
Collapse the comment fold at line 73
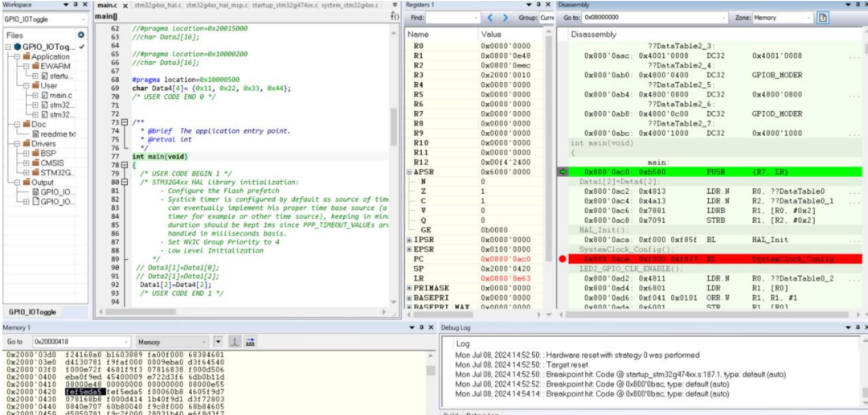125,122
